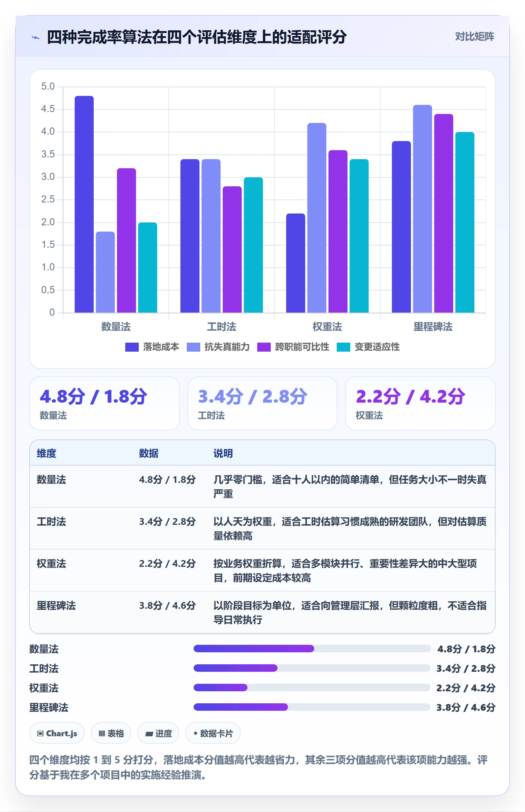Click the 数量法 变更适应性 bar at 2.0
525x812 pixels.
tap(147, 268)
